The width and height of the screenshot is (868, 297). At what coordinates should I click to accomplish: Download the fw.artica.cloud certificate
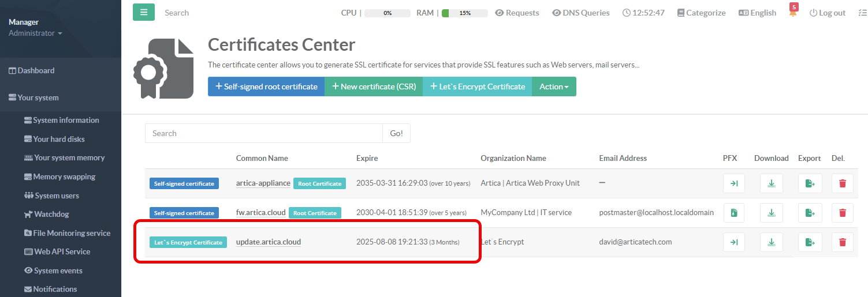[771, 213]
